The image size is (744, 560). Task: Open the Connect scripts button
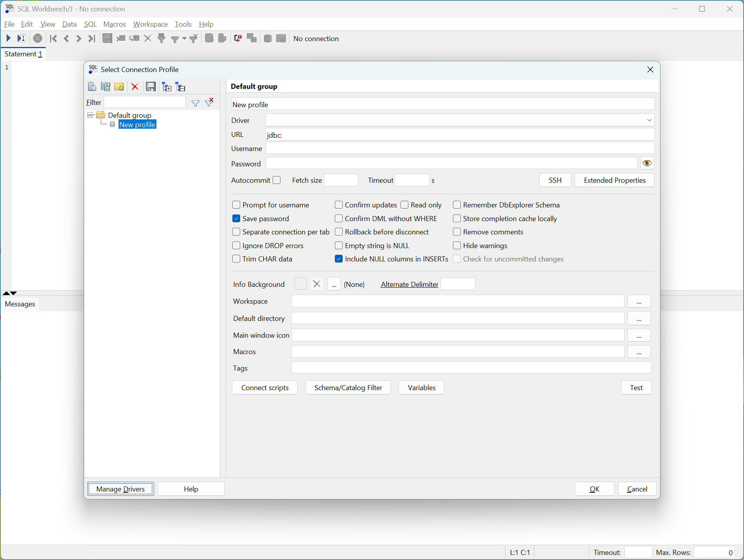tap(265, 387)
